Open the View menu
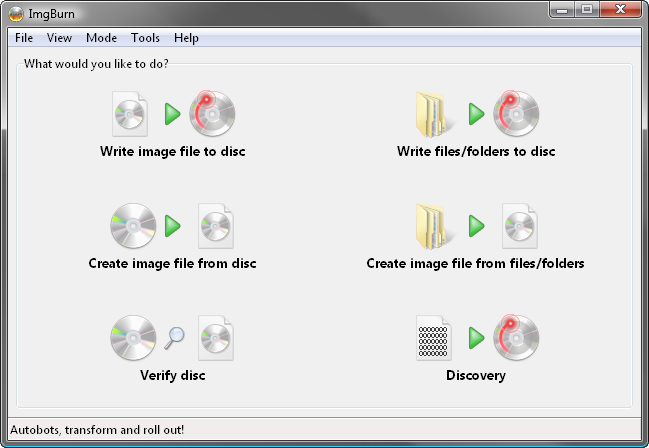 pyautogui.click(x=59, y=38)
